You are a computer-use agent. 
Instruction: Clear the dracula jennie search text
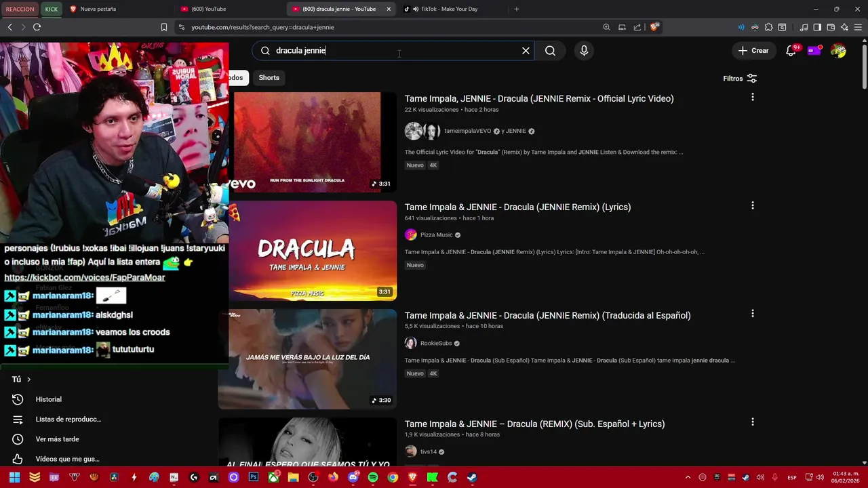[526, 51]
